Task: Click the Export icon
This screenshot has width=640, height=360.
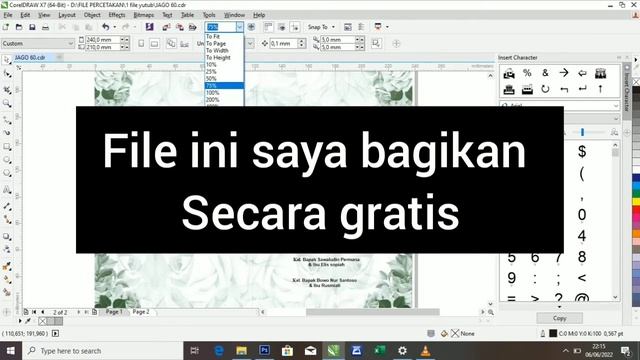Action: click(180, 27)
